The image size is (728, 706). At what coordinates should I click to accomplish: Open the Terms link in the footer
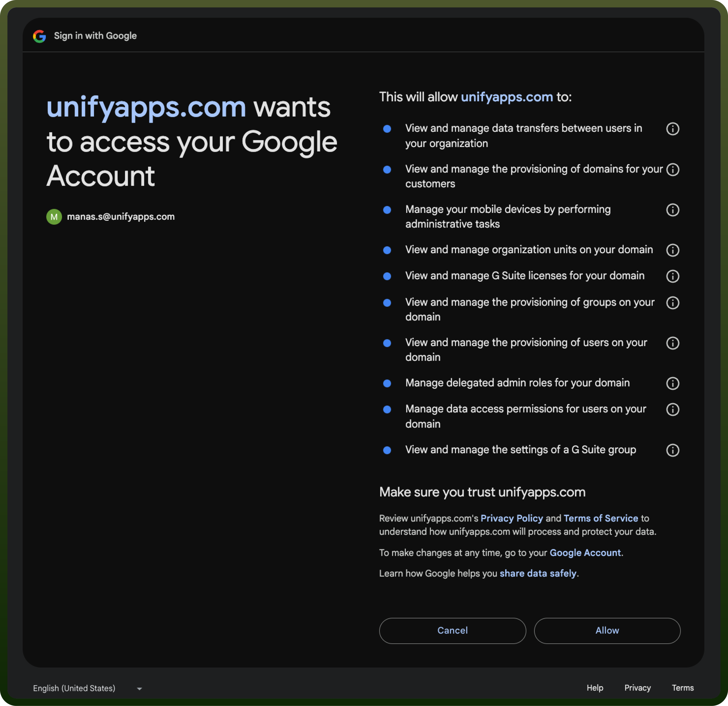coord(683,688)
